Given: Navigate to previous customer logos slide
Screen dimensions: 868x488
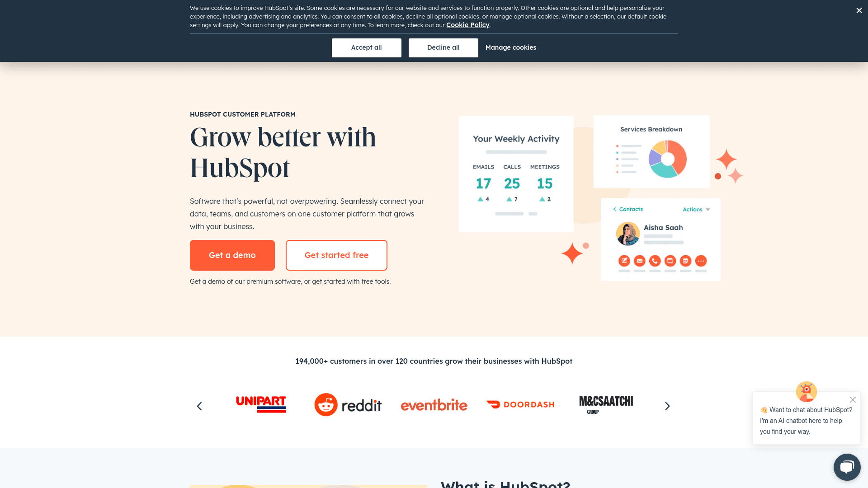Looking at the screenshot, I should tap(199, 406).
